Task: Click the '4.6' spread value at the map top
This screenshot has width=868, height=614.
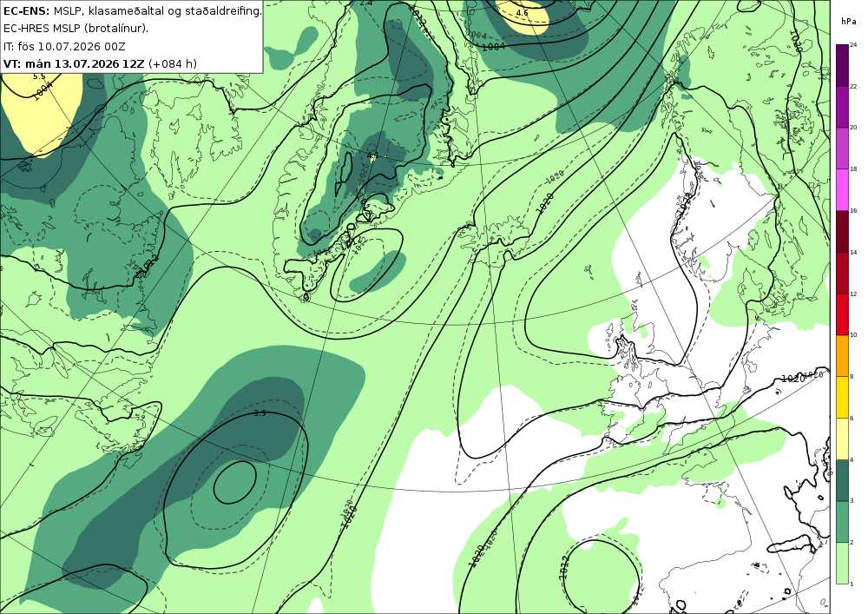Action: click(522, 12)
